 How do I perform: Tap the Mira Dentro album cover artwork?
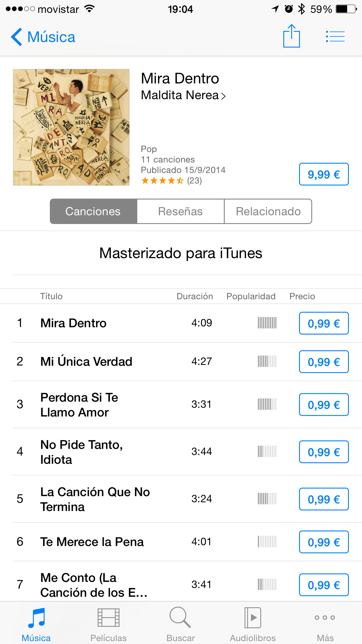[71, 127]
